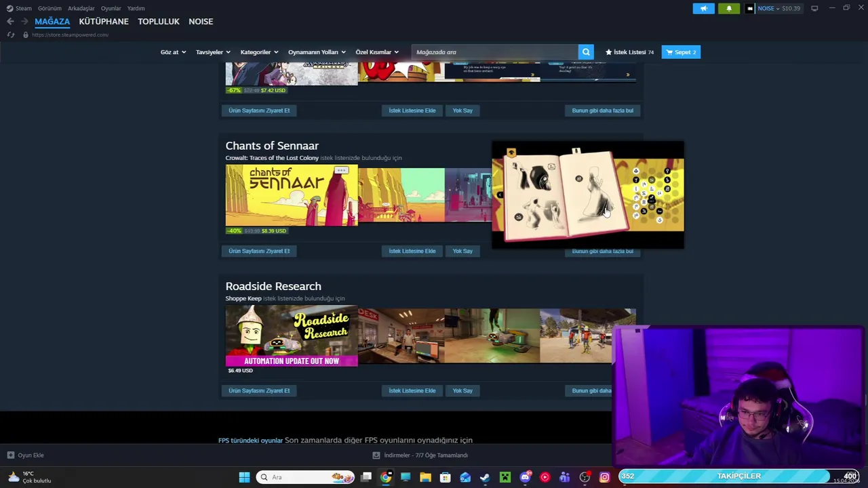Open YouTube Music from the taskbar

point(545,477)
